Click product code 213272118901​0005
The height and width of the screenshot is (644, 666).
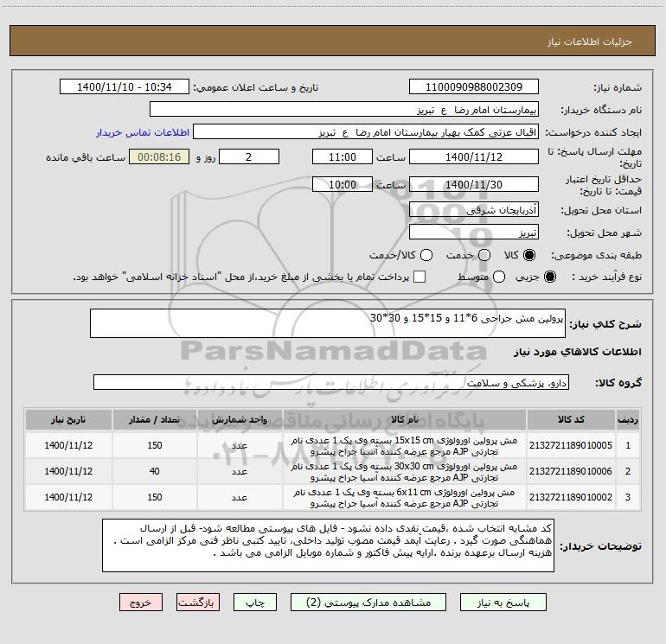(x=571, y=445)
